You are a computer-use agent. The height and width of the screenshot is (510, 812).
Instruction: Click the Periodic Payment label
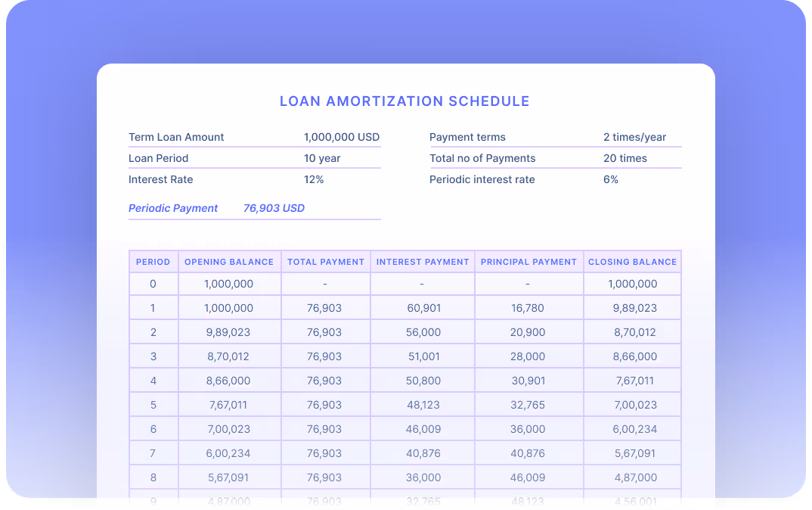coord(173,208)
